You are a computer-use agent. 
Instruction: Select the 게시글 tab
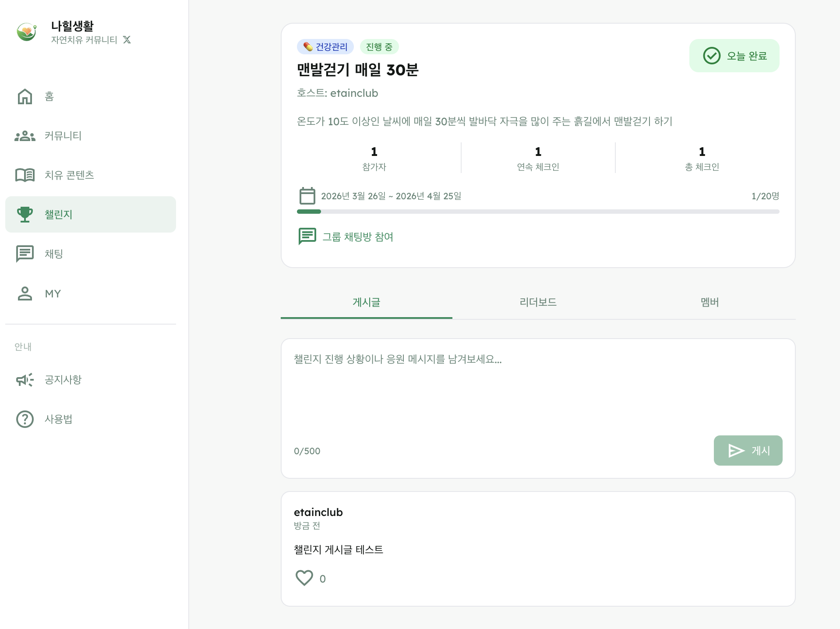point(366,302)
